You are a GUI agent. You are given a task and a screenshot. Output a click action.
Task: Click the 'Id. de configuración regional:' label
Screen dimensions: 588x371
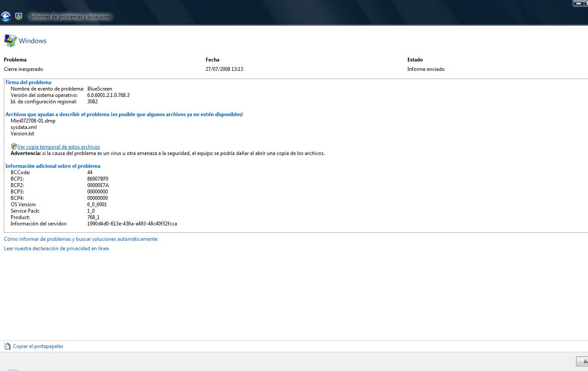coord(44,102)
